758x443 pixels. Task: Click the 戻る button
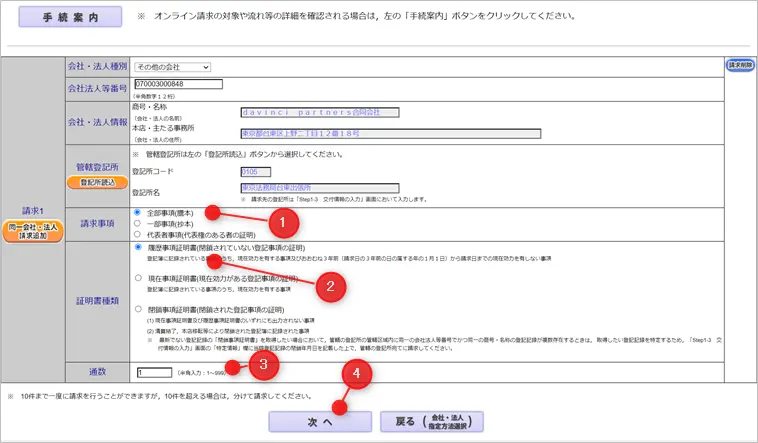(x=417, y=421)
